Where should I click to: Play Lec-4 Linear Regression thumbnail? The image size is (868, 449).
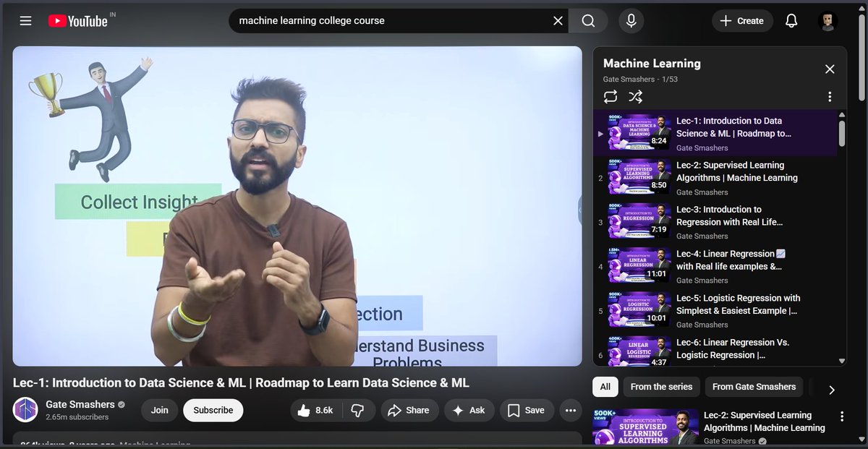(x=639, y=266)
